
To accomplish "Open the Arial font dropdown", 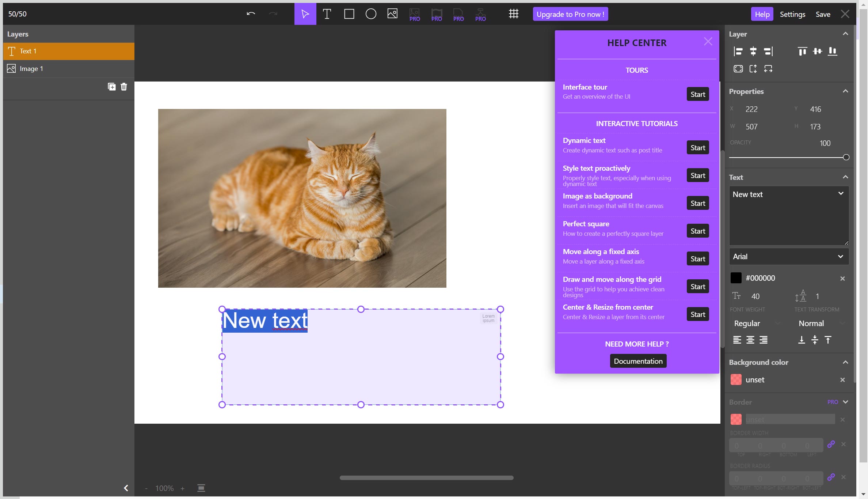I will click(x=789, y=257).
